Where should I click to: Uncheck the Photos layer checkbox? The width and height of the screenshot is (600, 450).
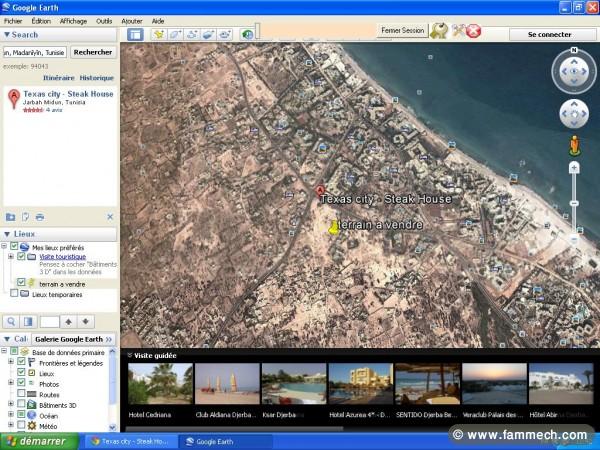[x=21, y=383]
